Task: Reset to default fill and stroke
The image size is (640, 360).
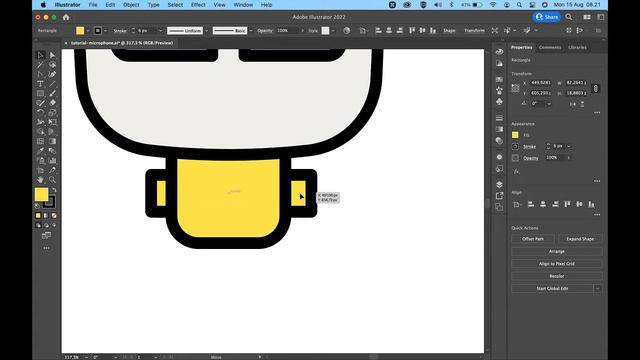Action: coord(38,207)
